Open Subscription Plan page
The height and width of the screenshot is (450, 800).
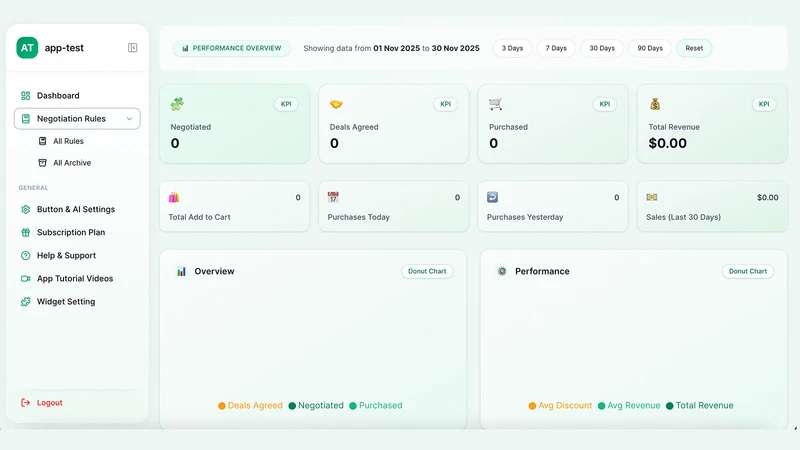click(x=71, y=232)
